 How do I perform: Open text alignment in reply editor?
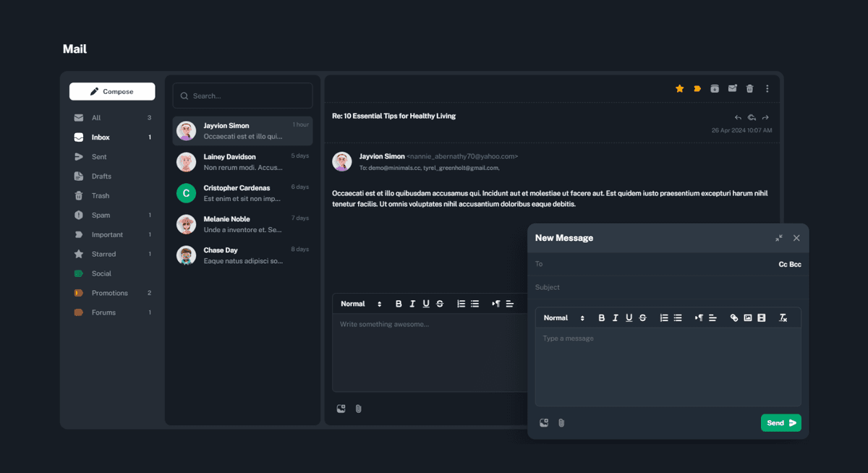click(509, 304)
